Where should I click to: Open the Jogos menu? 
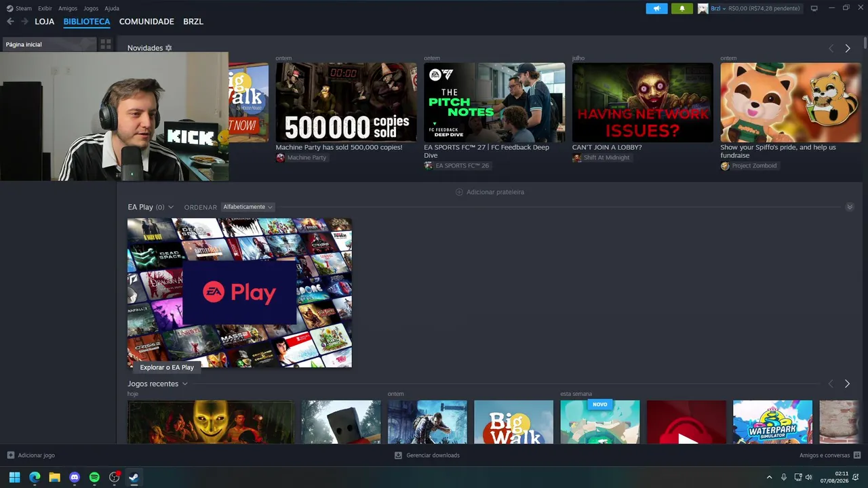tap(91, 8)
